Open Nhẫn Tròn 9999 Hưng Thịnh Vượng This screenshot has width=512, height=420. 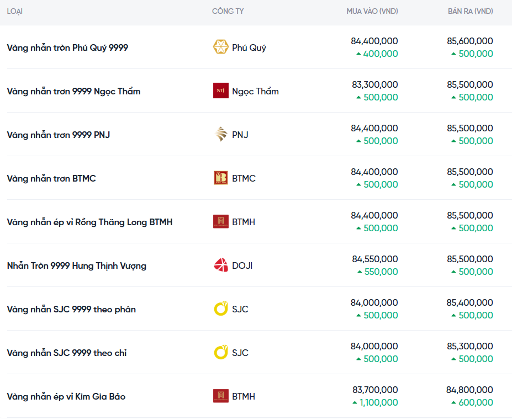(76, 266)
